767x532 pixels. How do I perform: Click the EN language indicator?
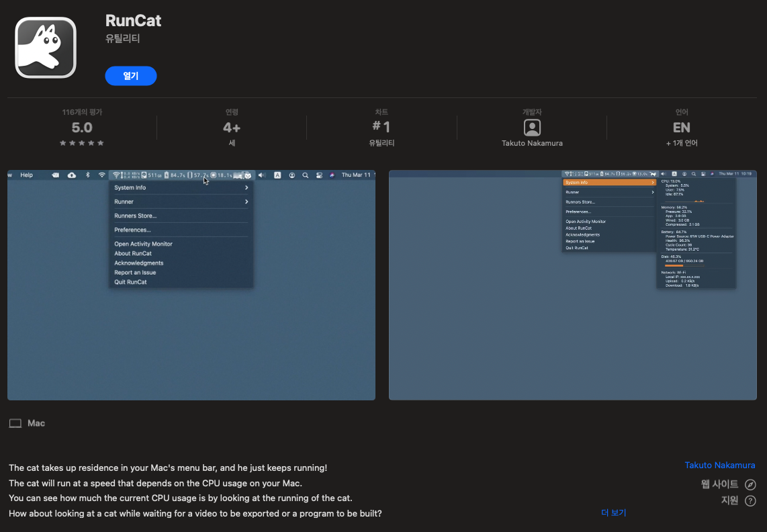pyautogui.click(x=682, y=128)
